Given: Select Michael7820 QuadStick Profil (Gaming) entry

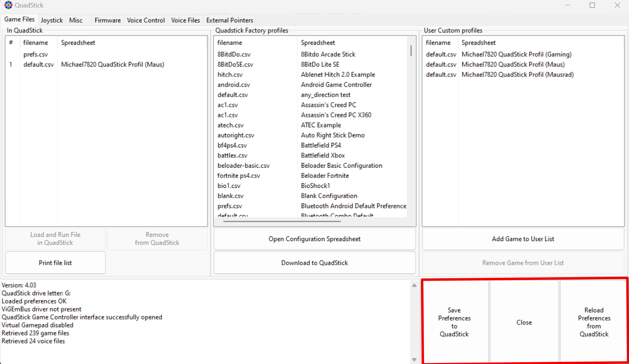Looking at the screenshot, I should point(516,54).
